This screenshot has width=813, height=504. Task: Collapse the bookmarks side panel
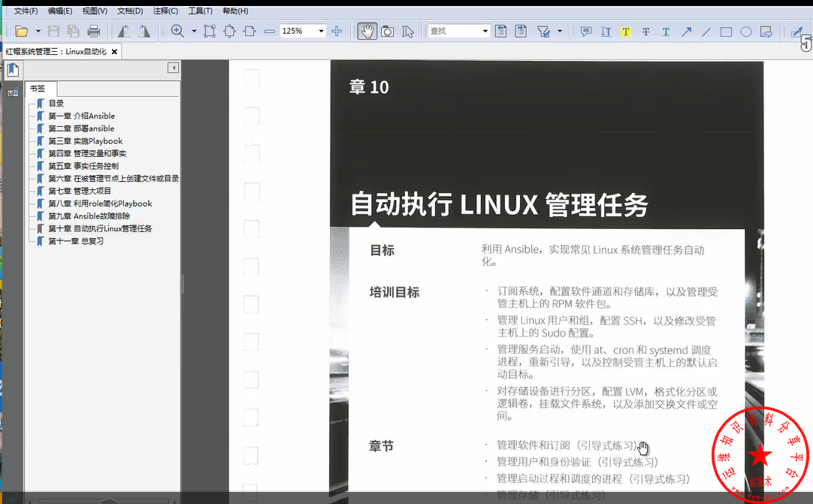coord(174,68)
